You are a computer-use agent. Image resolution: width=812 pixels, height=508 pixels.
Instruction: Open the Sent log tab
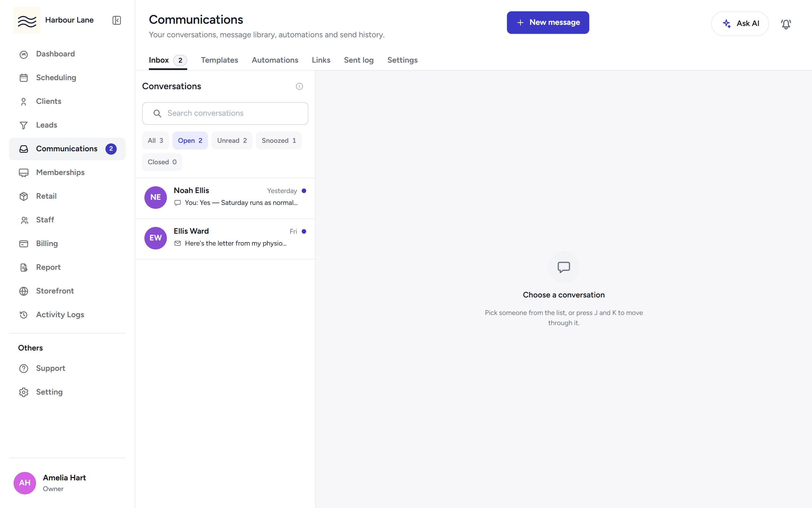pos(358,60)
